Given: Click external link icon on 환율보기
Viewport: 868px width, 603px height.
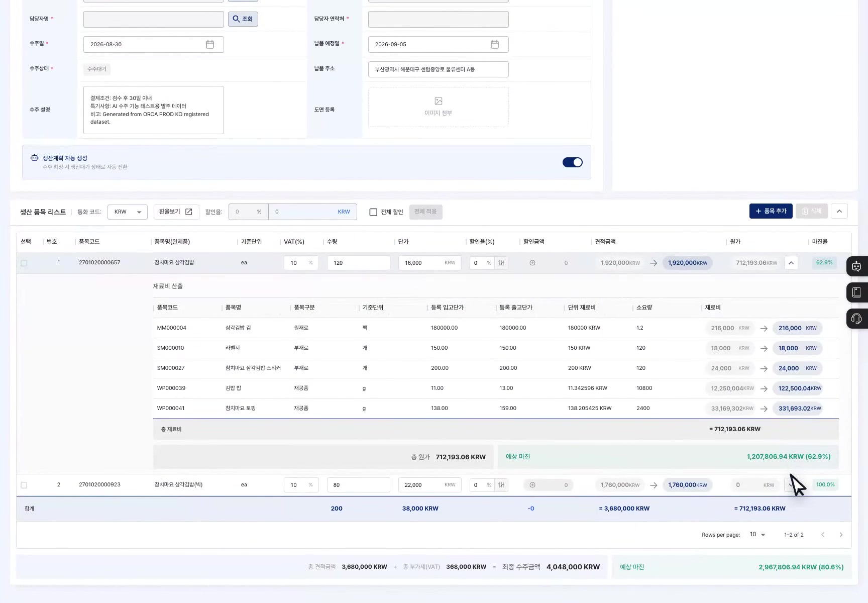Looking at the screenshot, I should (189, 212).
